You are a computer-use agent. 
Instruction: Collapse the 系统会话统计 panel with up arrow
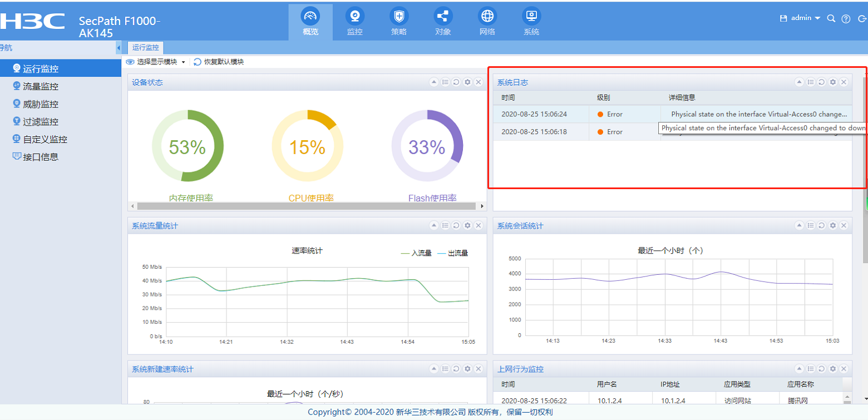tap(800, 225)
